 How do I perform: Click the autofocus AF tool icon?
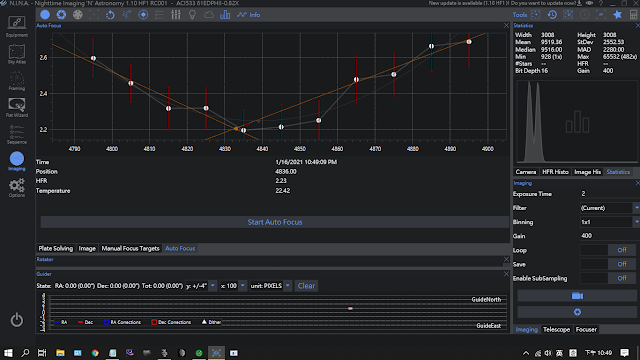[x=601, y=15]
